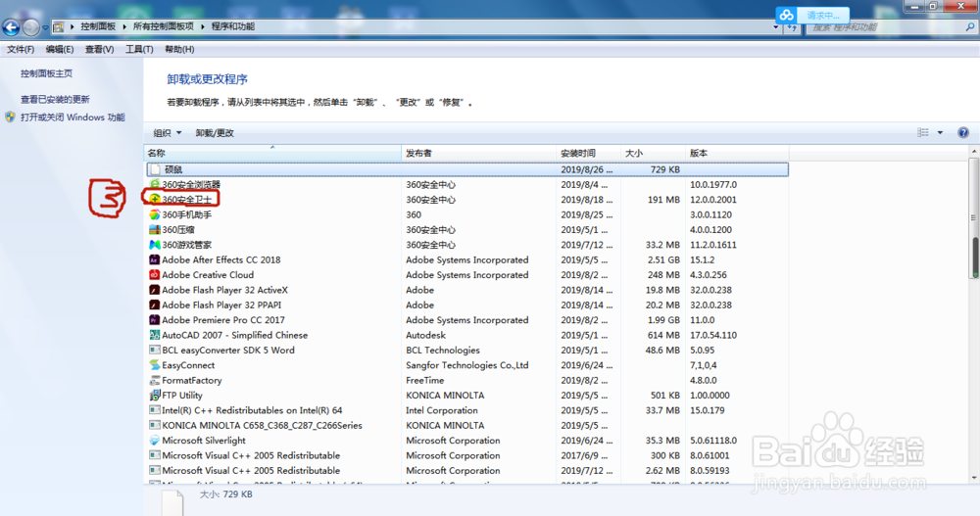Open the 编辑(E) menu
This screenshot has height=516, width=980.
(x=60, y=49)
